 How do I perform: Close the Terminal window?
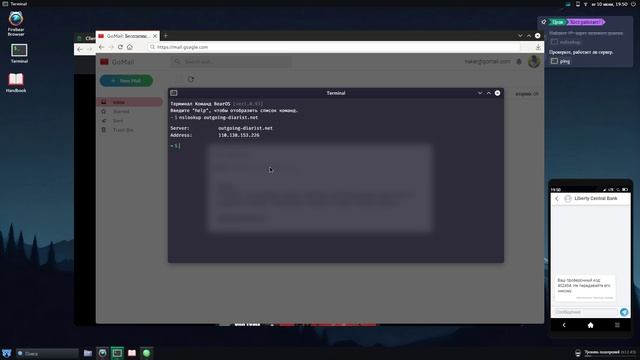coord(498,93)
